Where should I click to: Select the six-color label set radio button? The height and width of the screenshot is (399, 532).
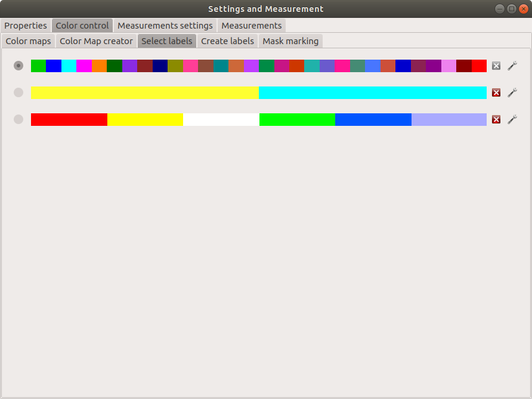click(18, 119)
